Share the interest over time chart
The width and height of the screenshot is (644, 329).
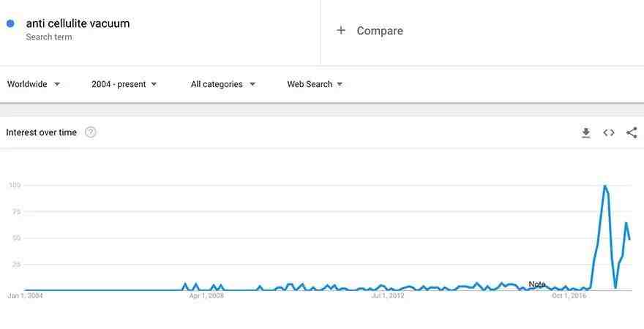click(x=632, y=132)
